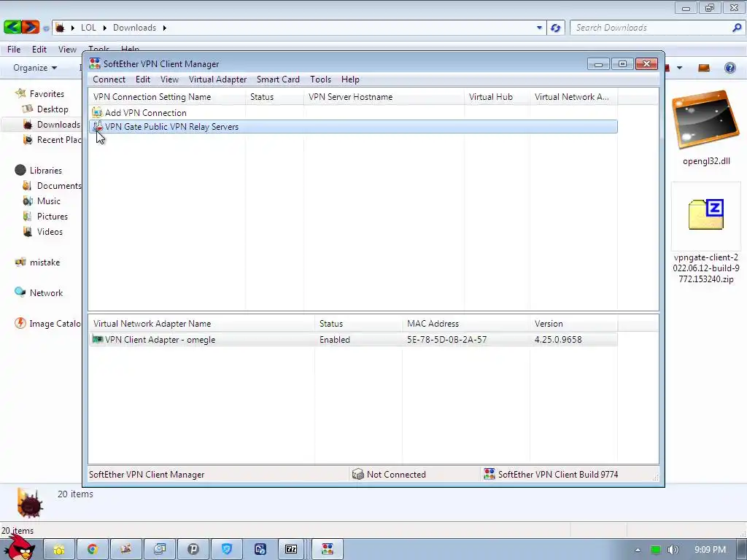Click the LOL breadcrumb in the address bar
747x560 pixels.
coord(88,28)
